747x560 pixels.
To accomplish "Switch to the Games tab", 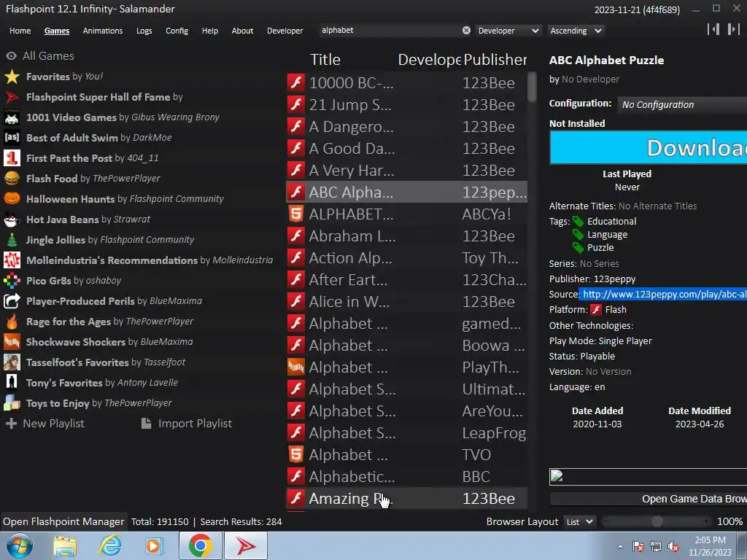I will tap(57, 31).
